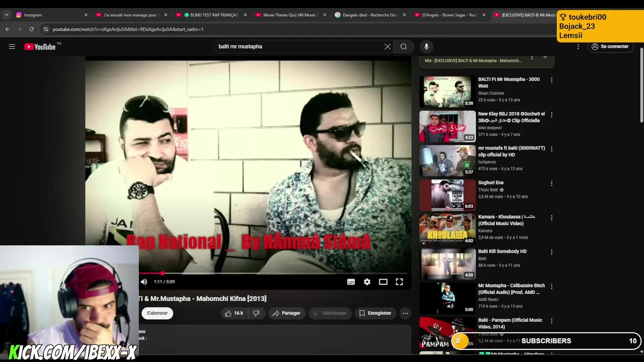This screenshot has height=362, width=644.
Task: Click the page vertical scrollbar
Action: pos(641,84)
